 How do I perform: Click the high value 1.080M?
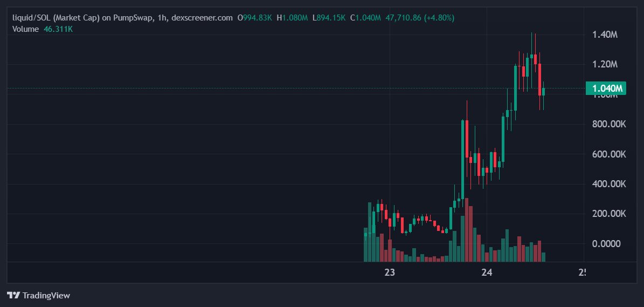point(295,18)
